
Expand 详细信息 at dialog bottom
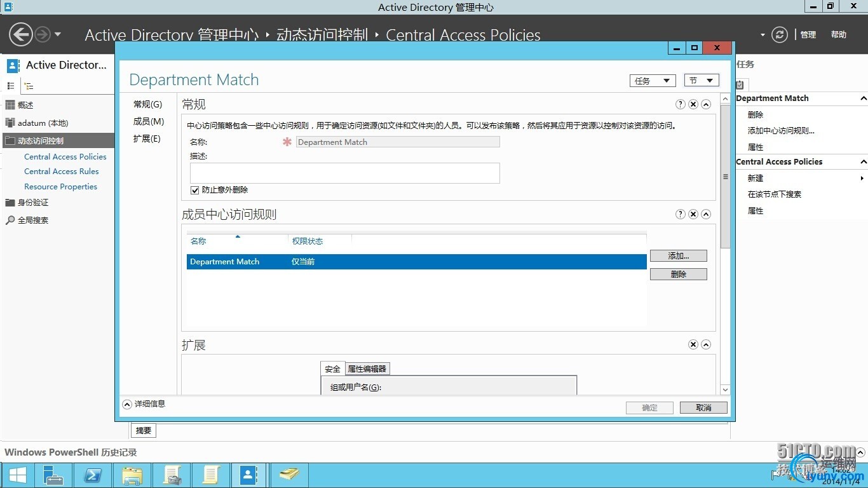click(x=144, y=404)
